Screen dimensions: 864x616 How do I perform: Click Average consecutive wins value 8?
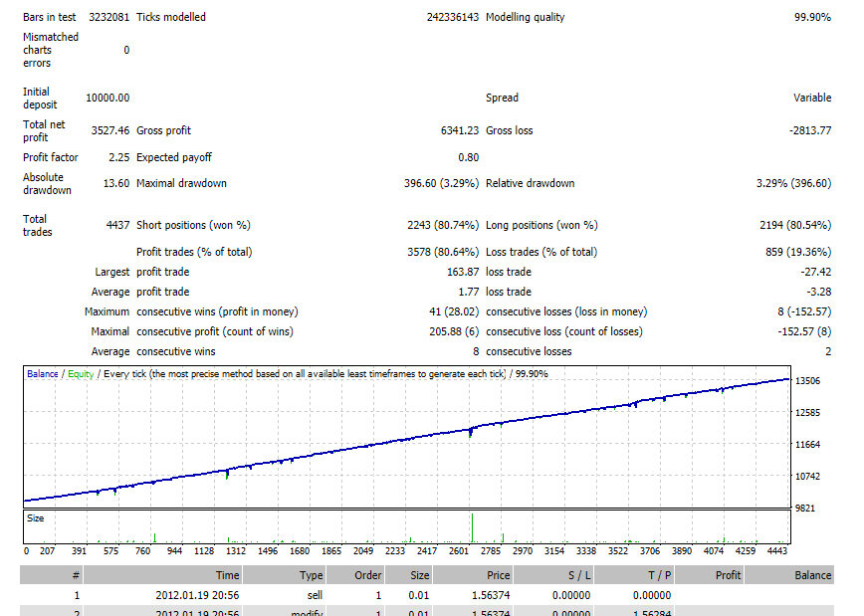(x=476, y=351)
